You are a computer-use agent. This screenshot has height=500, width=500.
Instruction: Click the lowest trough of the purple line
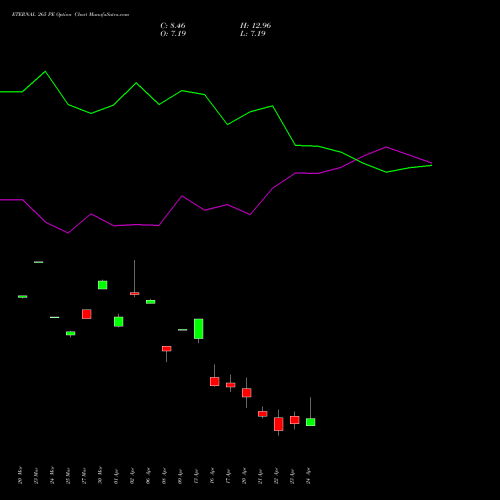coord(68,233)
